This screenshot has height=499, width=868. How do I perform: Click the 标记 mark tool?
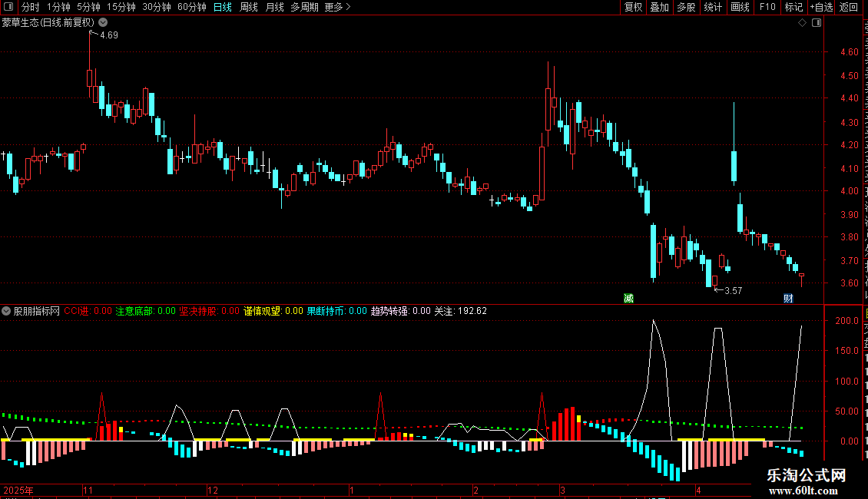pos(793,7)
